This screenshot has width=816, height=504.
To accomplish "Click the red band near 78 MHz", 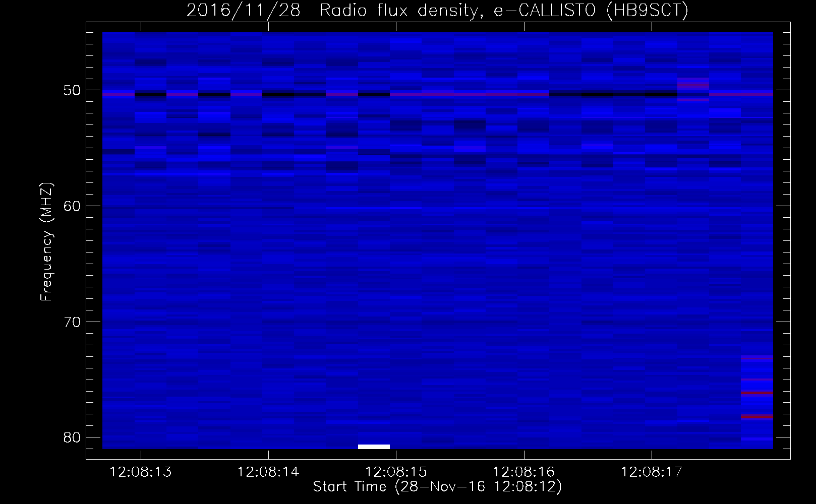I will [x=757, y=416].
